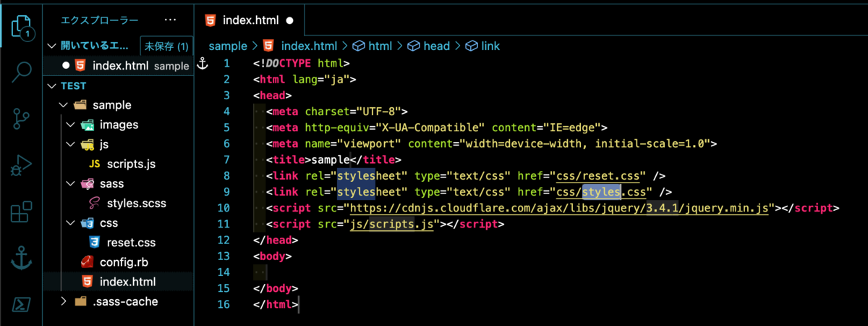Open the PowerShell terminal icon in activity bar
Viewport: 868px width, 326px height.
coord(22,304)
